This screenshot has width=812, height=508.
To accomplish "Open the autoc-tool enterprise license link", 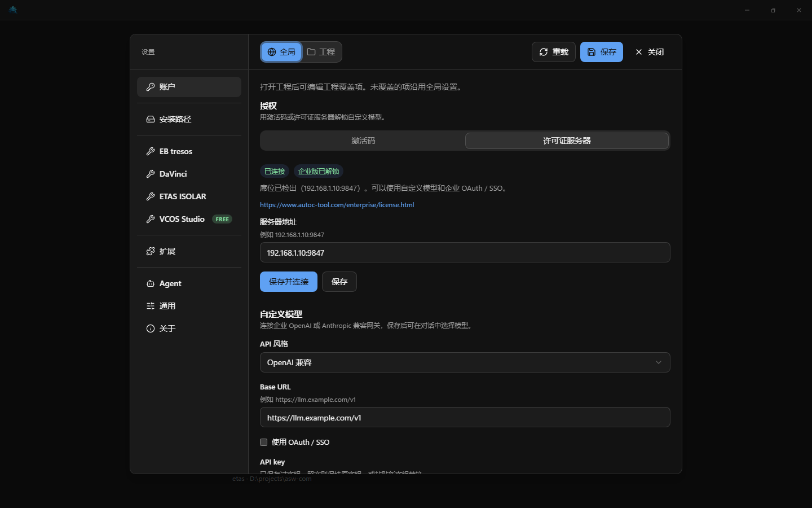I will [x=337, y=205].
